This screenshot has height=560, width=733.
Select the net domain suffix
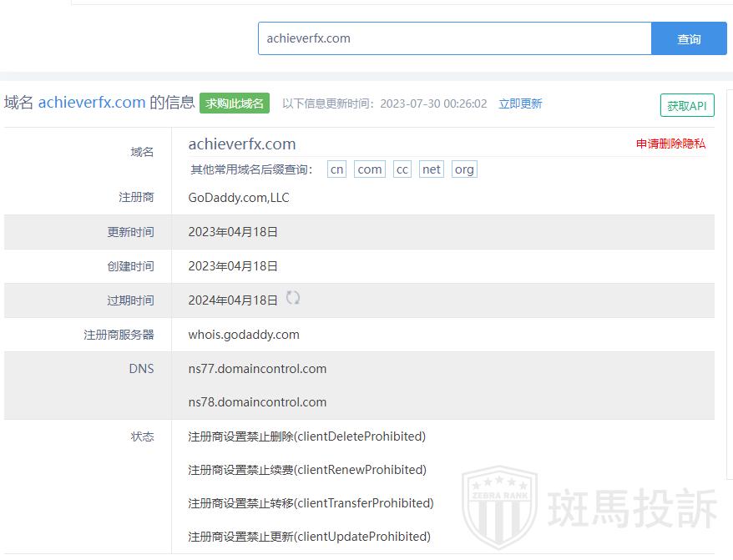(x=431, y=169)
